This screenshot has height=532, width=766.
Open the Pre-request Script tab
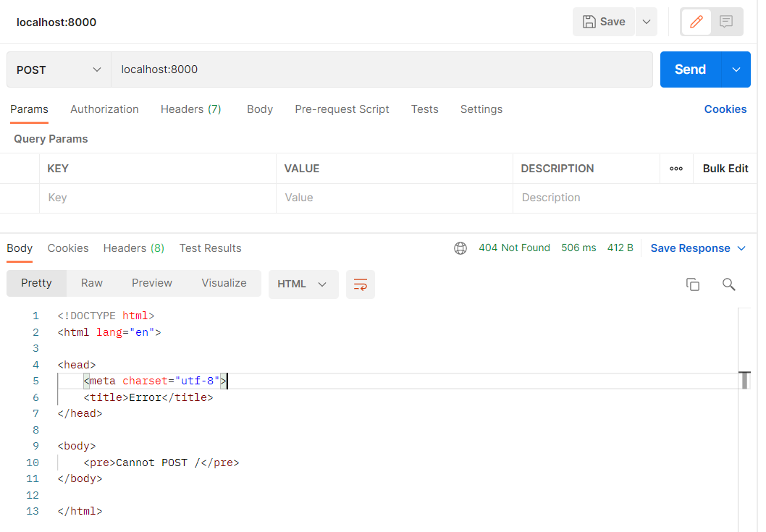pyautogui.click(x=342, y=109)
